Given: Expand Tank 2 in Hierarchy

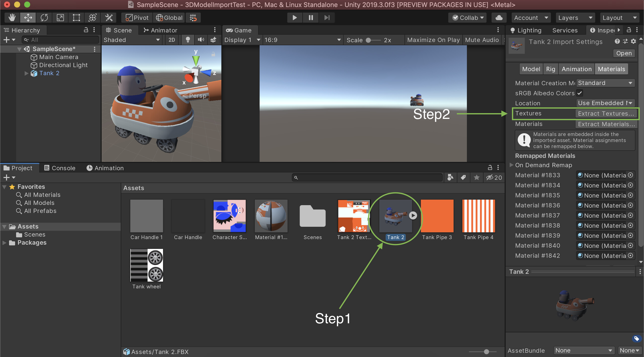Looking at the screenshot, I should click(x=26, y=73).
